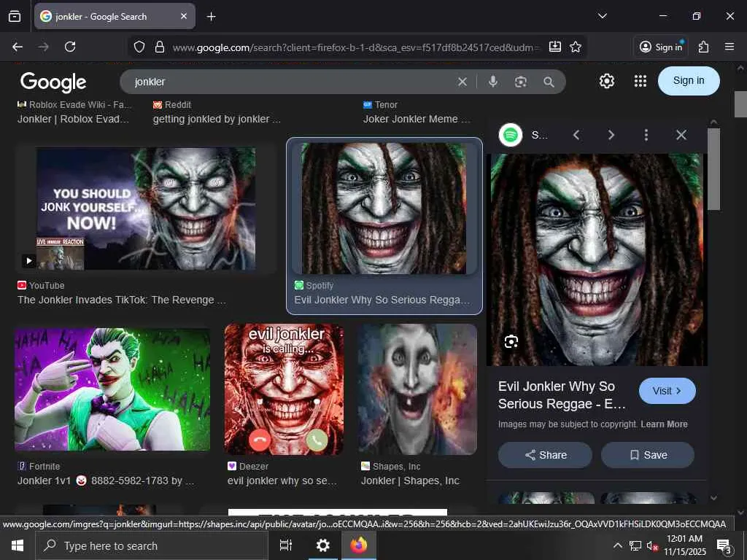Show next image in preview panel
Image resolution: width=747 pixels, height=560 pixels.
(x=611, y=135)
